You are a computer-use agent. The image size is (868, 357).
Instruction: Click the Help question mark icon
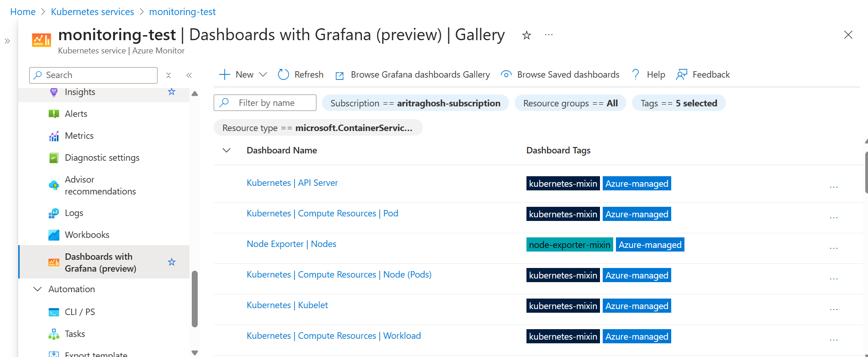point(636,74)
